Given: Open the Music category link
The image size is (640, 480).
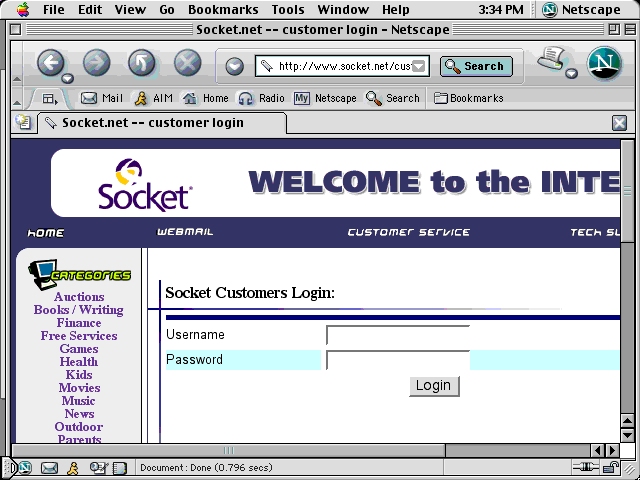Looking at the screenshot, I should pyautogui.click(x=78, y=401).
